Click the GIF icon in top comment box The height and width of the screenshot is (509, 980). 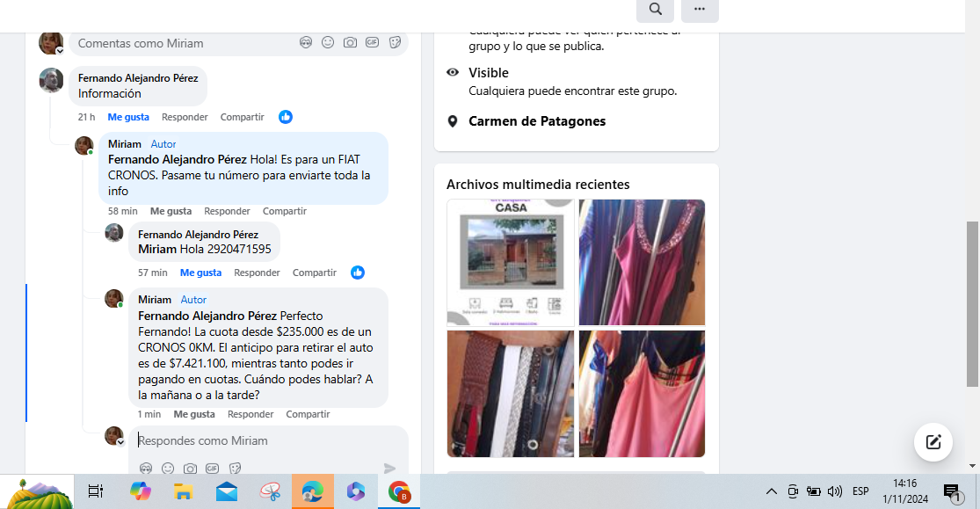coord(373,42)
